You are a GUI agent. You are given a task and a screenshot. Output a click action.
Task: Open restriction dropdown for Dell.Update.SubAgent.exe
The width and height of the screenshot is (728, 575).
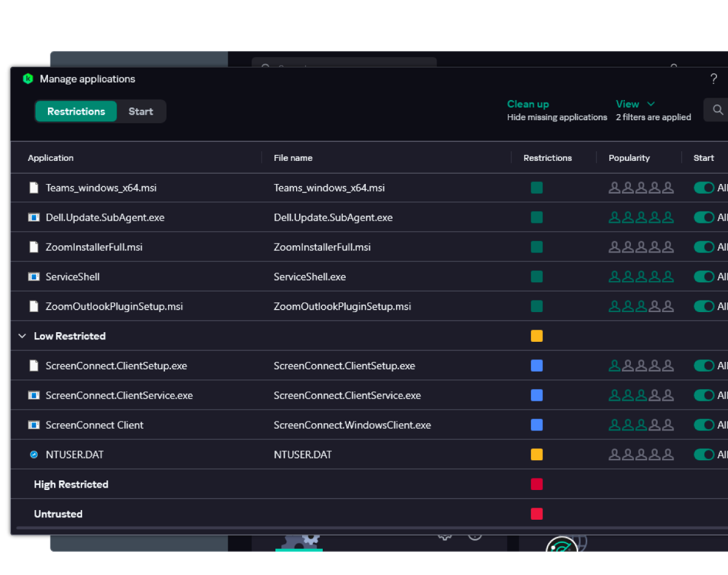[x=537, y=217]
